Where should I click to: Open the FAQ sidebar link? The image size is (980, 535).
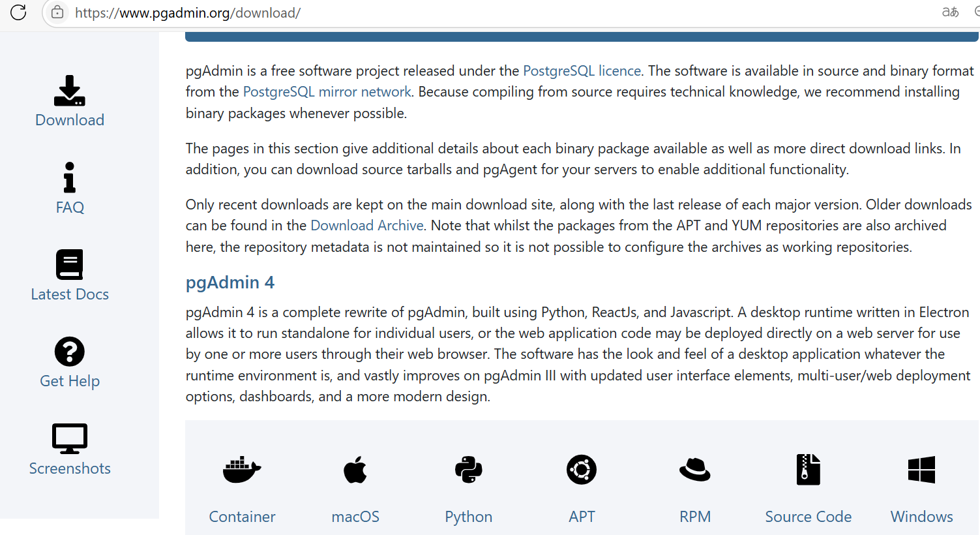70,207
